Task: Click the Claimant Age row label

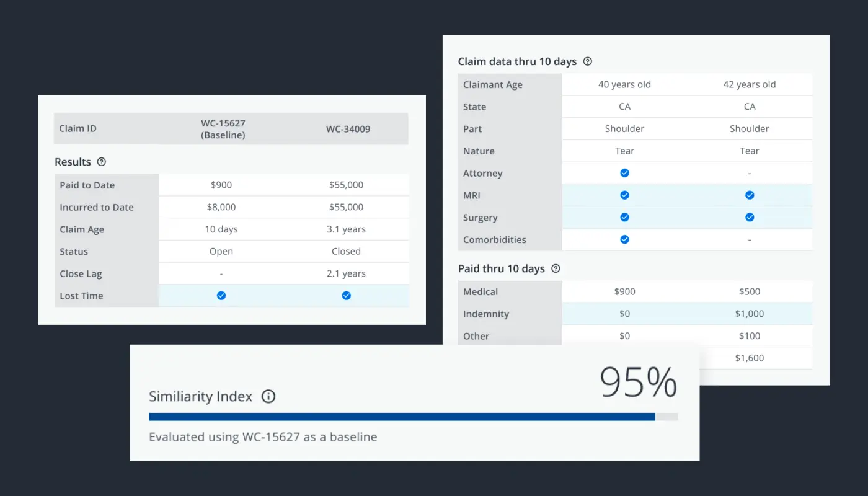Action: [x=492, y=84]
